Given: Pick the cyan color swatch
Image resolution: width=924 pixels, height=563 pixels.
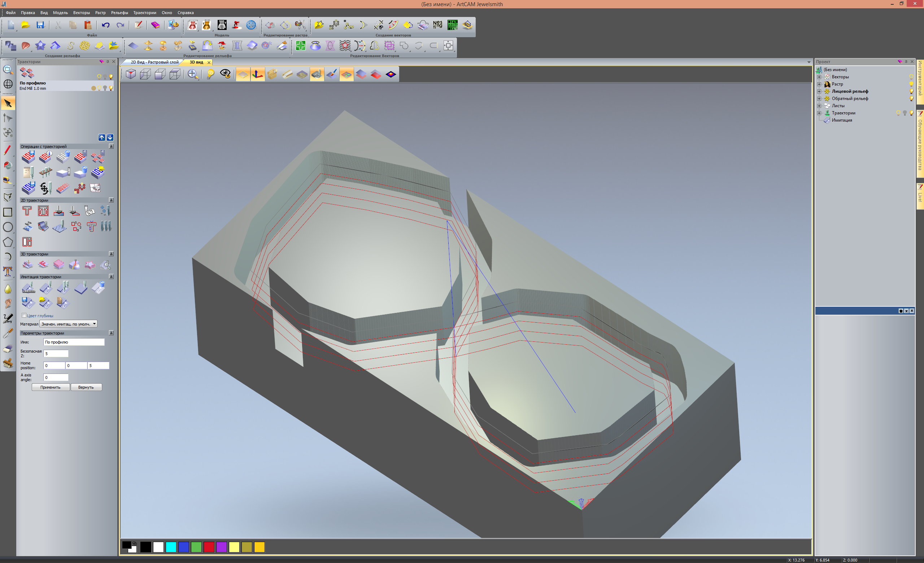Looking at the screenshot, I should click(x=171, y=547).
